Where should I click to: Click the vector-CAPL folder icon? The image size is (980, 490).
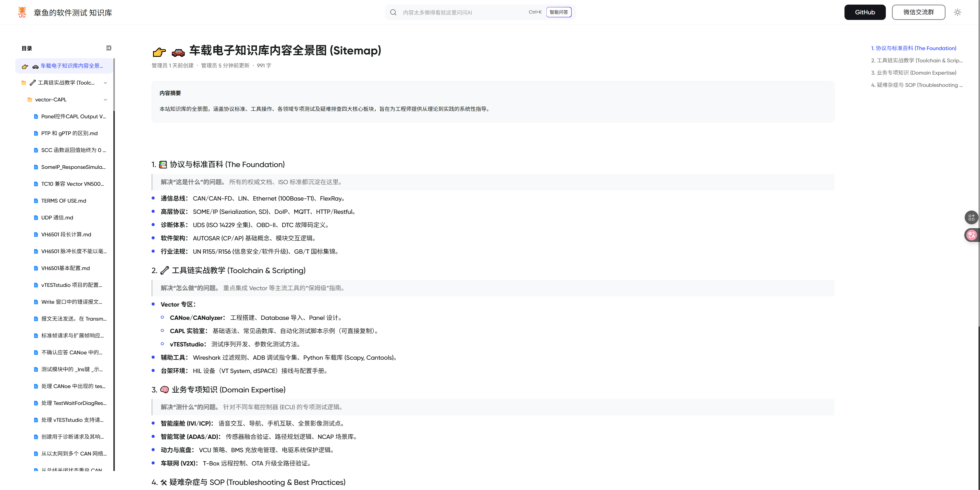(x=30, y=100)
